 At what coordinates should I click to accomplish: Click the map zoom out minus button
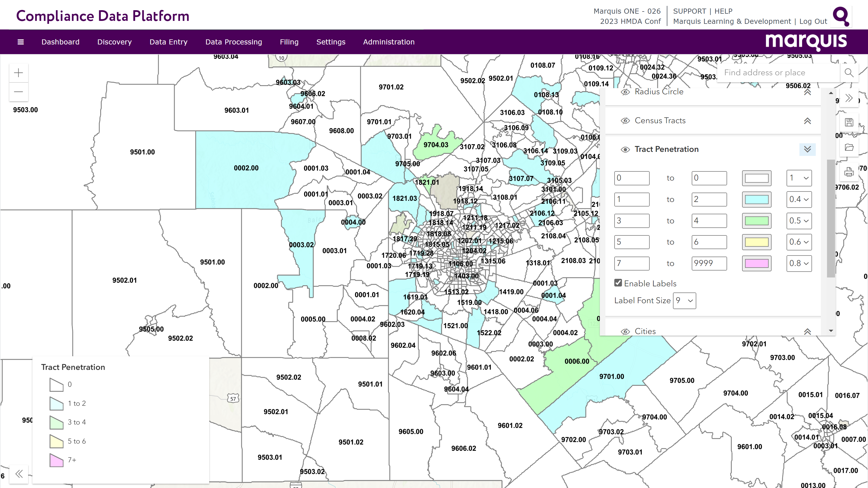(x=18, y=92)
